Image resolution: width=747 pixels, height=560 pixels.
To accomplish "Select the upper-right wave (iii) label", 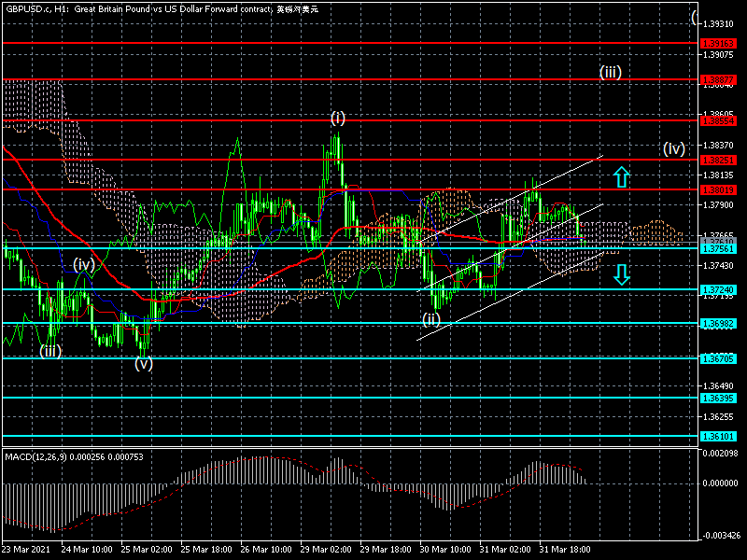I will [611, 72].
